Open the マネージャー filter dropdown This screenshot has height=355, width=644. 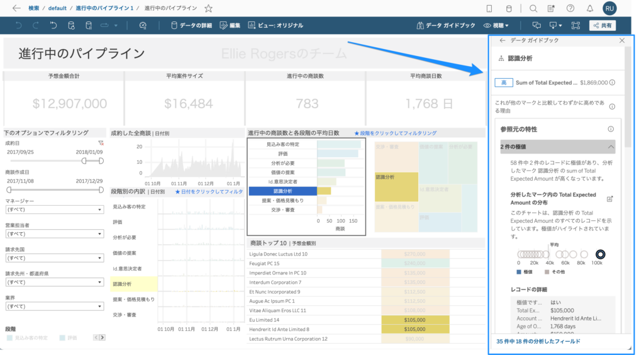click(53, 210)
